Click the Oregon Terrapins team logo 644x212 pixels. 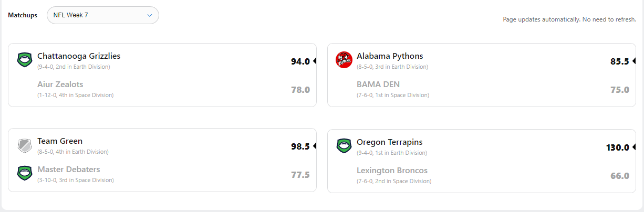(x=344, y=145)
